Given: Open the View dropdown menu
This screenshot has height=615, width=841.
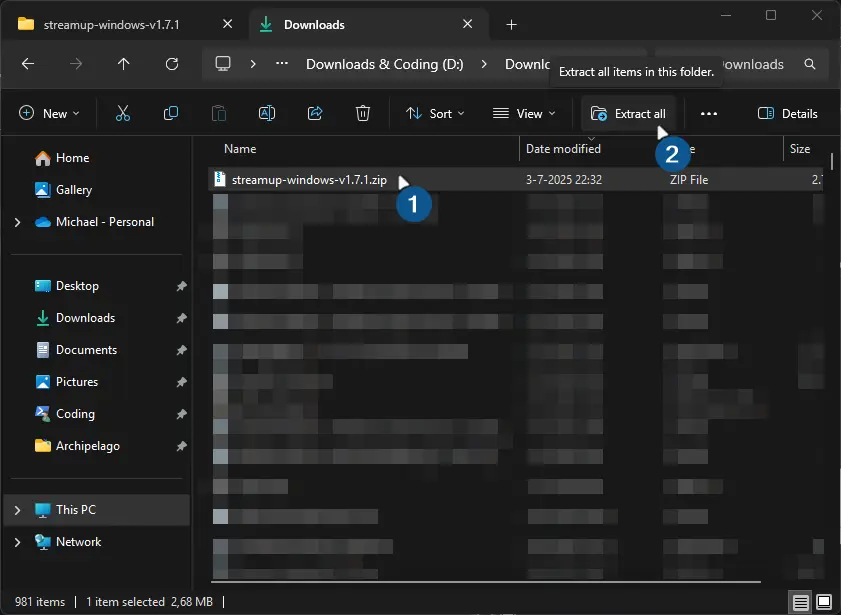Looking at the screenshot, I should 525,114.
